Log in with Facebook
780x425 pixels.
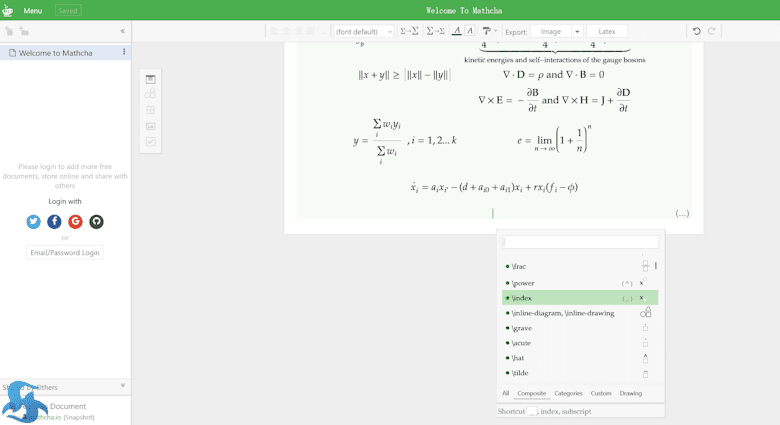click(54, 221)
